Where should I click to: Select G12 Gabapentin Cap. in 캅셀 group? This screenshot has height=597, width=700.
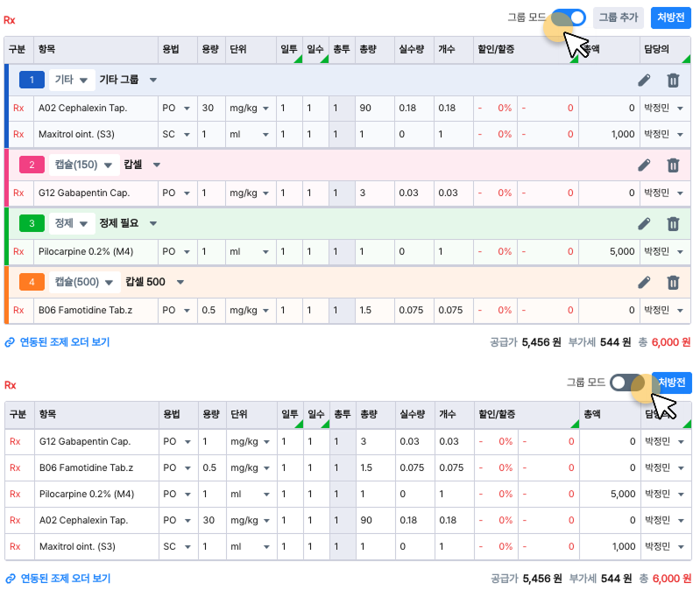[x=84, y=193]
